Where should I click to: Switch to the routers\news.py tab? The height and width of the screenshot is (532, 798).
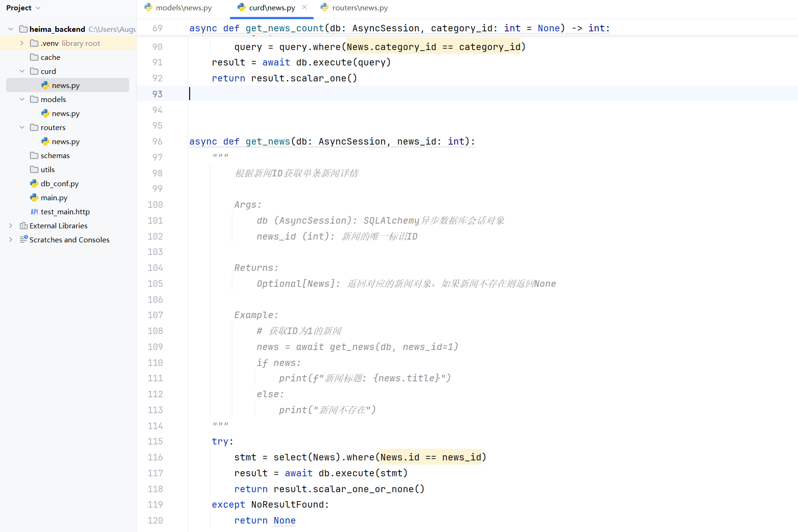[x=359, y=7]
